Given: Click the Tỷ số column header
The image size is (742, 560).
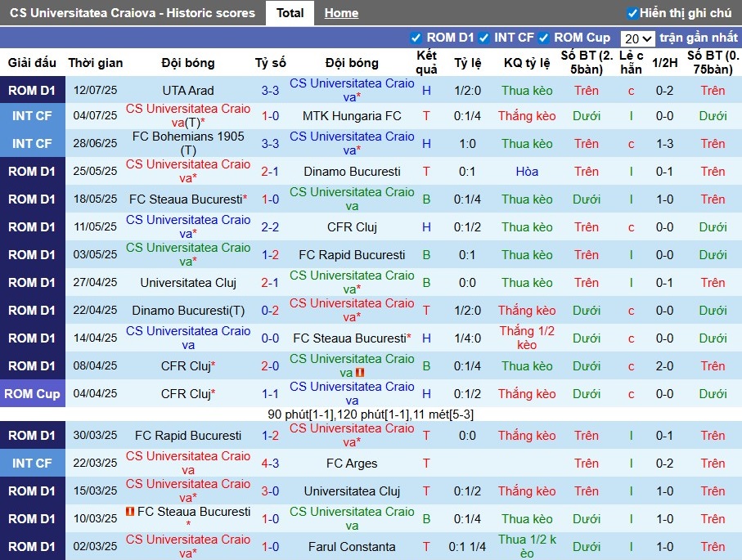Looking at the screenshot, I should (270, 63).
